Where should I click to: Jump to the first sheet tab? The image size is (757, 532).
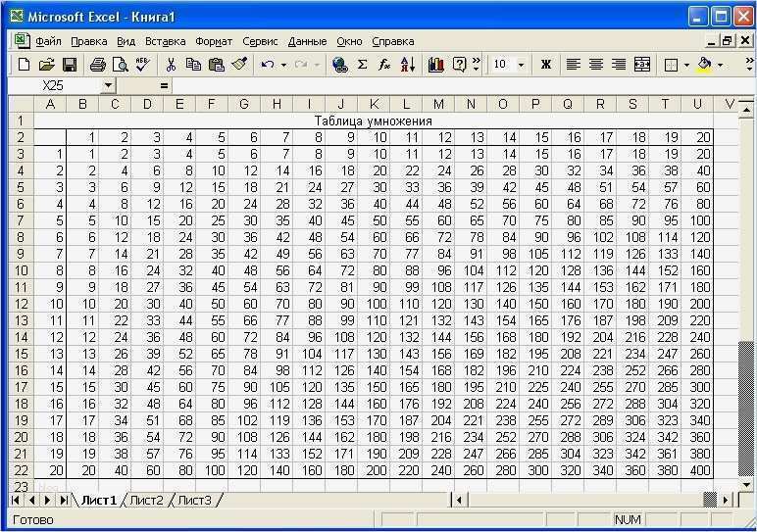[16, 501]
